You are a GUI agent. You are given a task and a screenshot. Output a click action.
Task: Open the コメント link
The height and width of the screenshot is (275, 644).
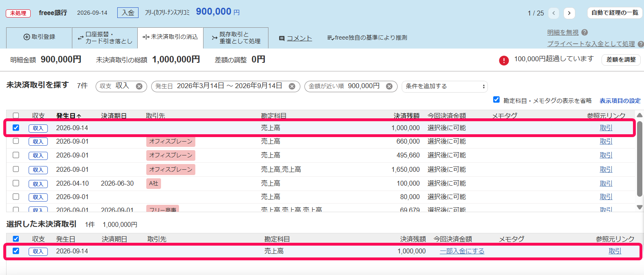(299, 38)
